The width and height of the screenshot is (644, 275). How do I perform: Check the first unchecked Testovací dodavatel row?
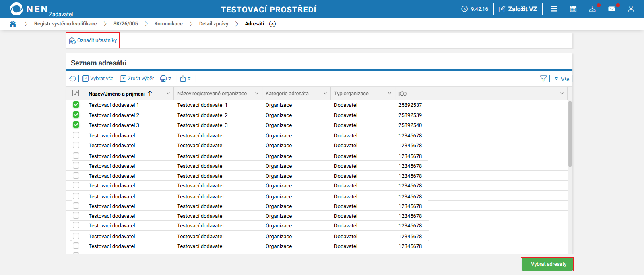(76, 135)
